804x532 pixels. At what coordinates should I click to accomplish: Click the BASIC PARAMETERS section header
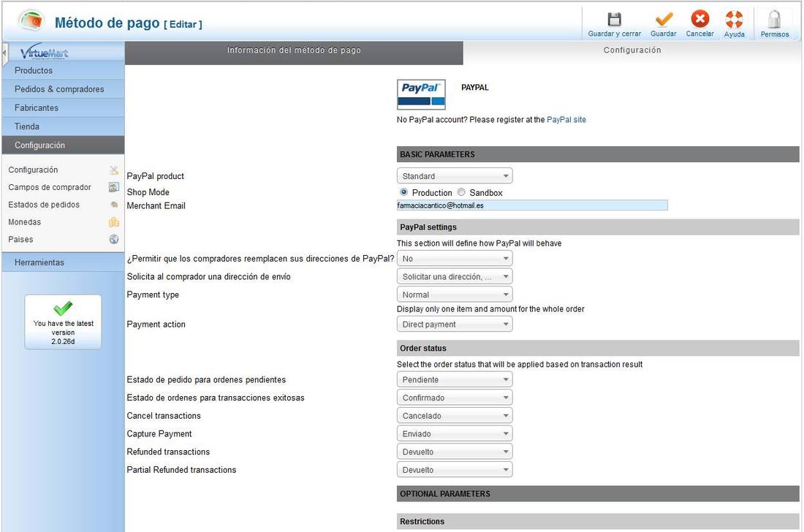(x=598, y=154)
